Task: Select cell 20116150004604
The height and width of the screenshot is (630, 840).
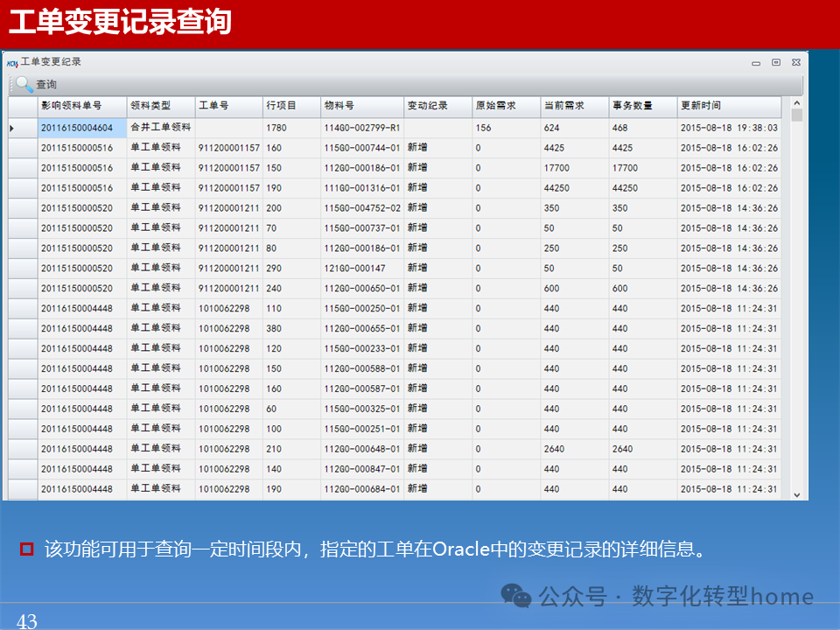Action: click(x=82, y=128)
